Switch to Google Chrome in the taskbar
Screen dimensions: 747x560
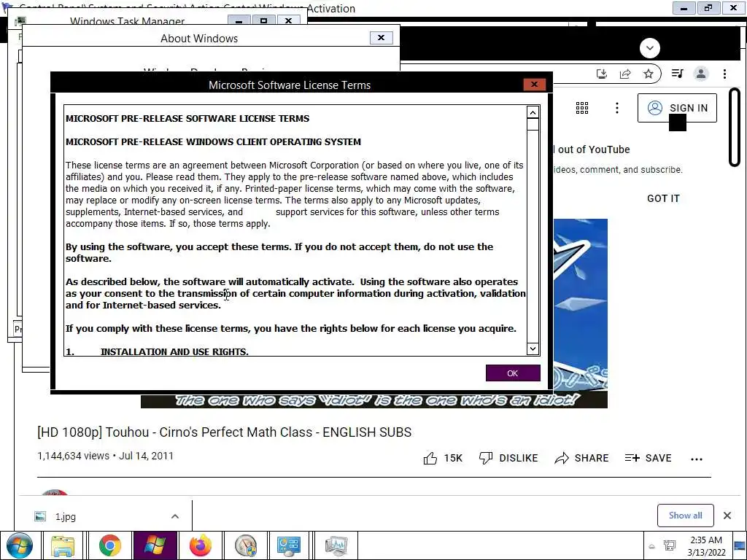coord(110,545)
